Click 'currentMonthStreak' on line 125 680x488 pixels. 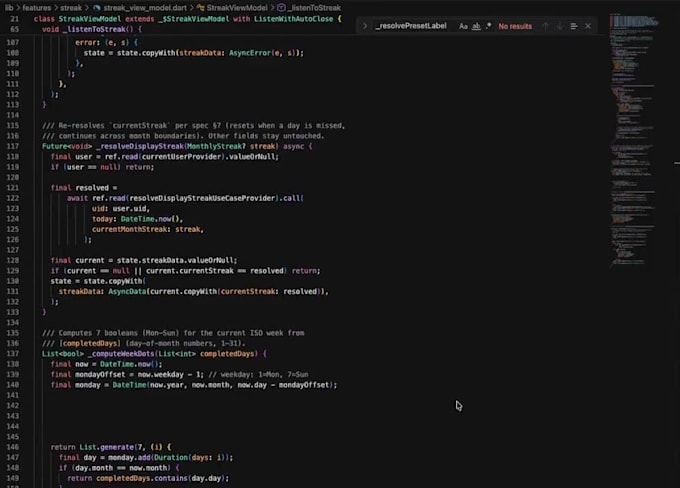(129, 229)
